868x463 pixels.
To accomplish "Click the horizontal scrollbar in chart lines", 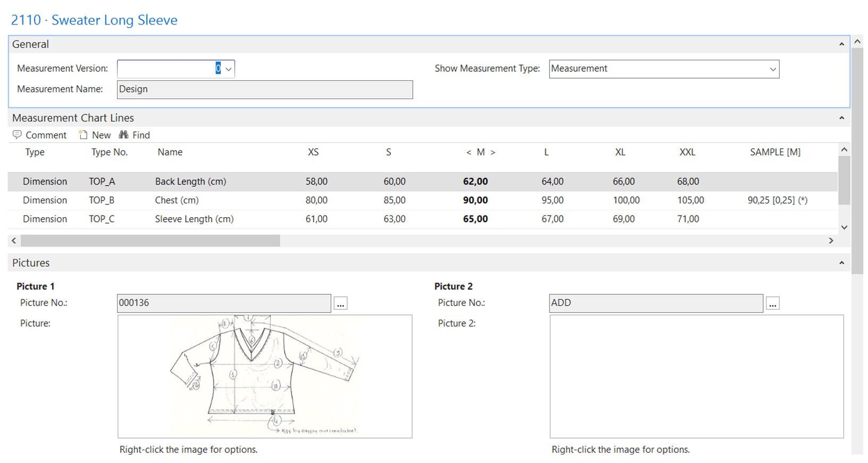I will 150,241.
